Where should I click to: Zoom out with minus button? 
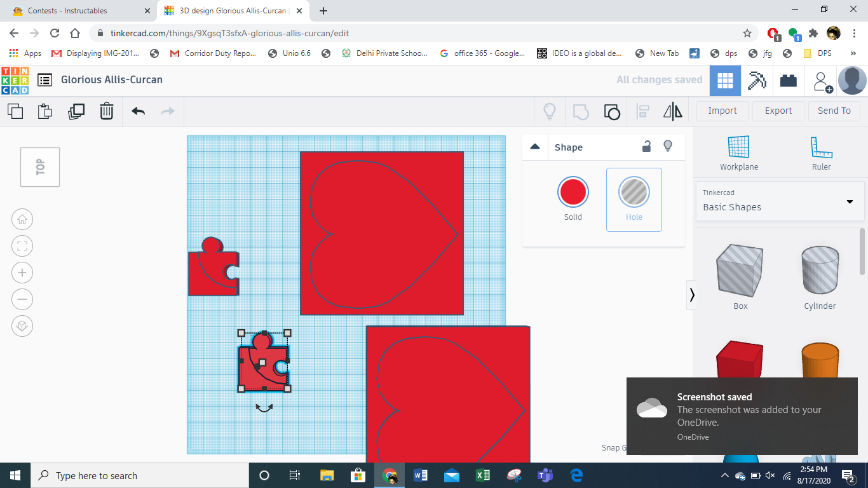(22, 299)
